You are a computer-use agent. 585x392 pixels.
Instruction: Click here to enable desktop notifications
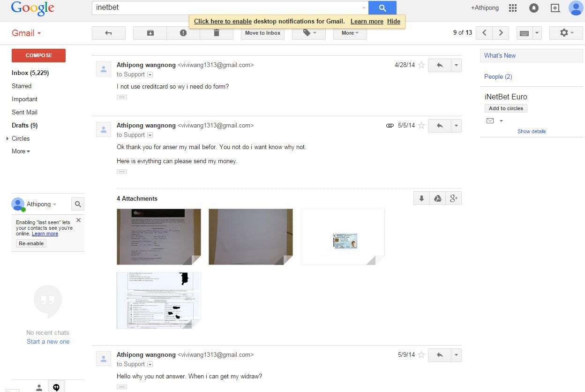223,21
